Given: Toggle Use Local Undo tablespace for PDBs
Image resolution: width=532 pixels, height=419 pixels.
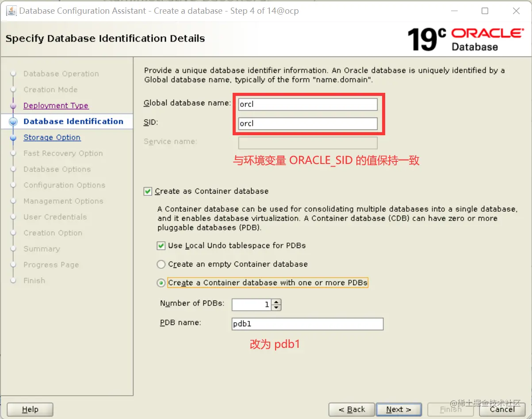Looking at the screenshot, I should point(161,245).
